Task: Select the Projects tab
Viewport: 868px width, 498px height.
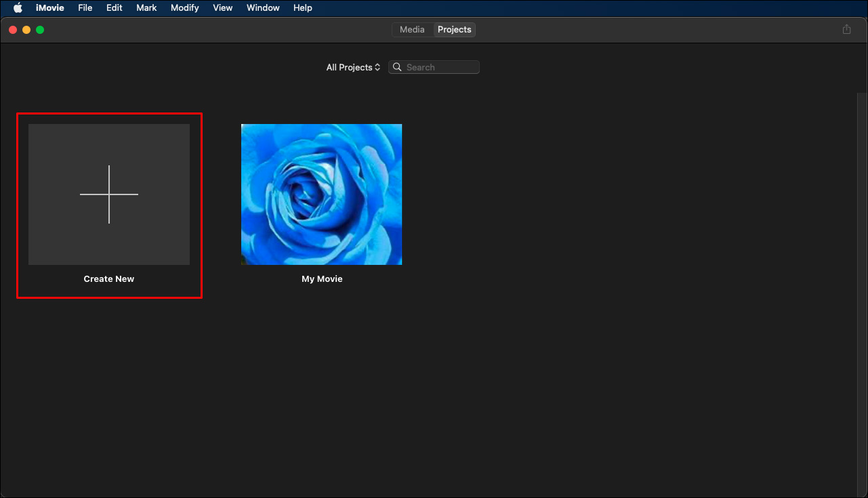Action: point(454,29)
